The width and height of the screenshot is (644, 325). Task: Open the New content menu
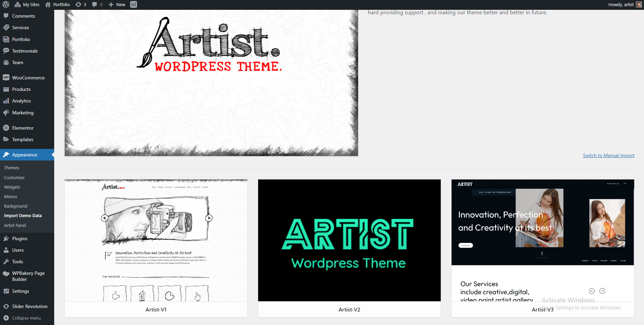(117, 4)
